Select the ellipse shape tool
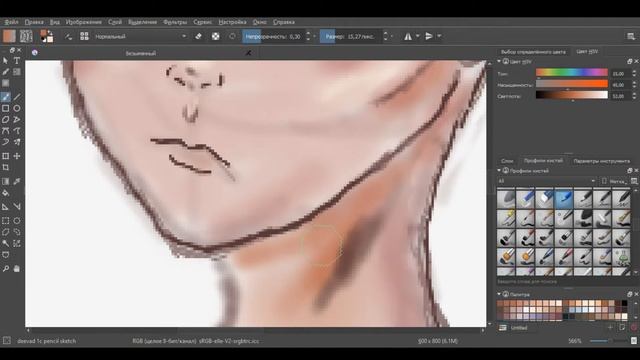This screenshot has height=360, width=640. (x=17, y=108)
